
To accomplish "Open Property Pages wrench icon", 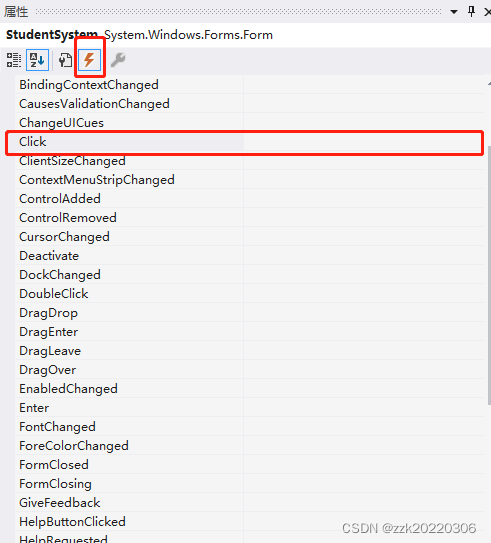I will pos(118,60).
